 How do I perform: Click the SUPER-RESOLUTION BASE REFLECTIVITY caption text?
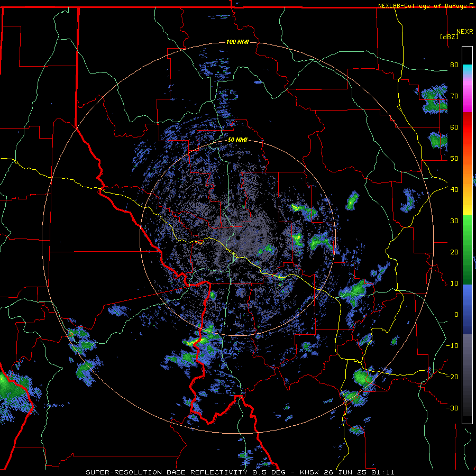tap(167, 472)
